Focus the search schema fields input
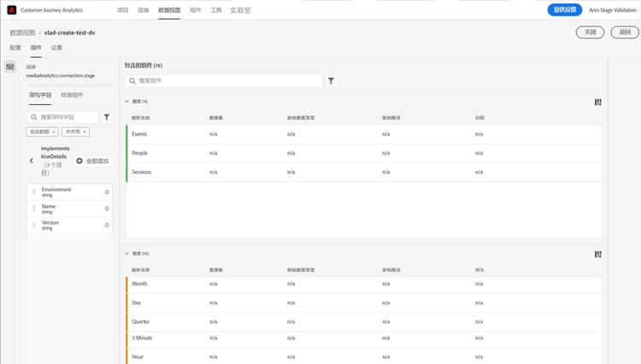The image size is (641, 364). 62,117
